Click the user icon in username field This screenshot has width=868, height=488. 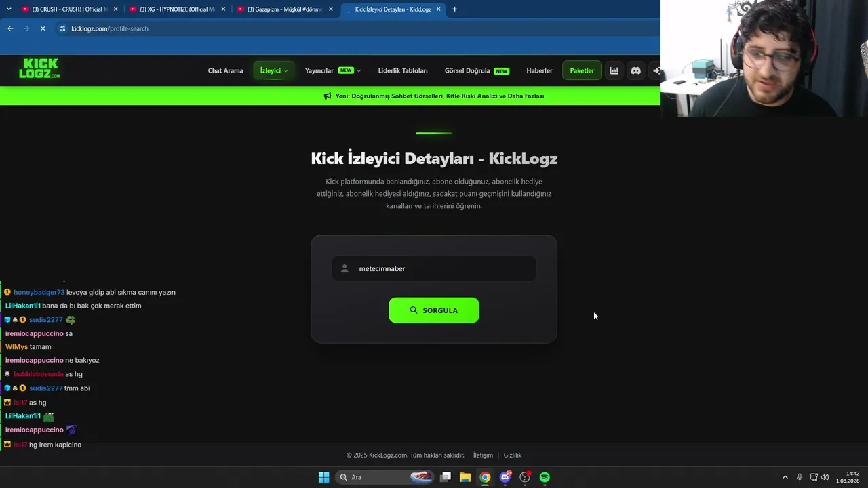pos(344,269)
